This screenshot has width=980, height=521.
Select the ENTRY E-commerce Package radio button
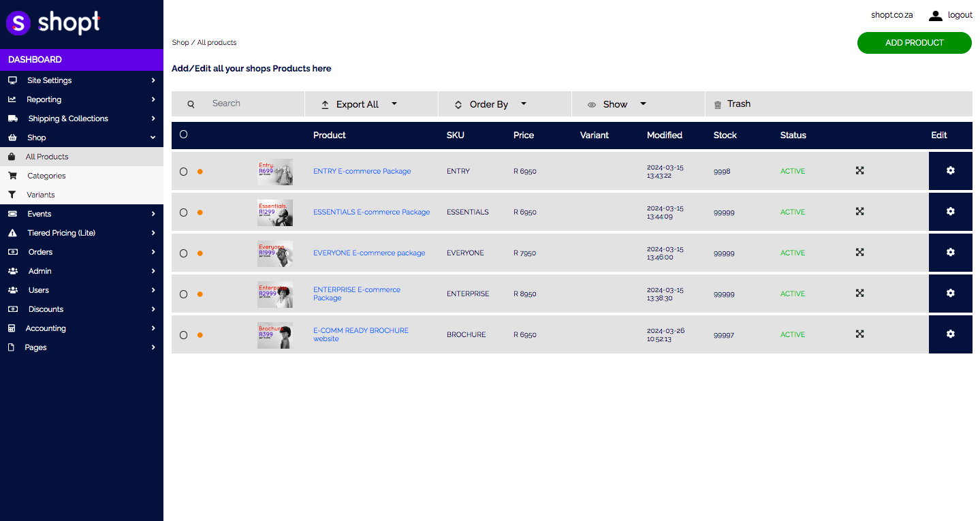click(183, 172)
